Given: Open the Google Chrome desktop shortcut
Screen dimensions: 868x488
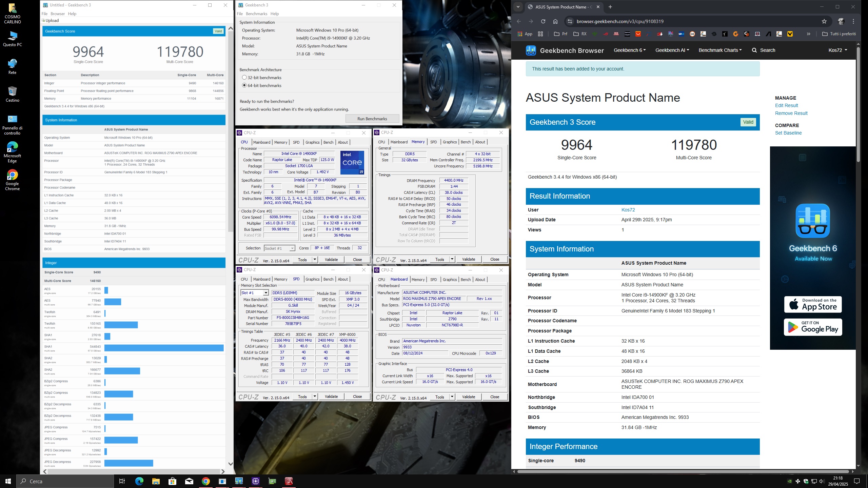Looking at the screenshot, I should pyautogui.click(x=13, y=180).
